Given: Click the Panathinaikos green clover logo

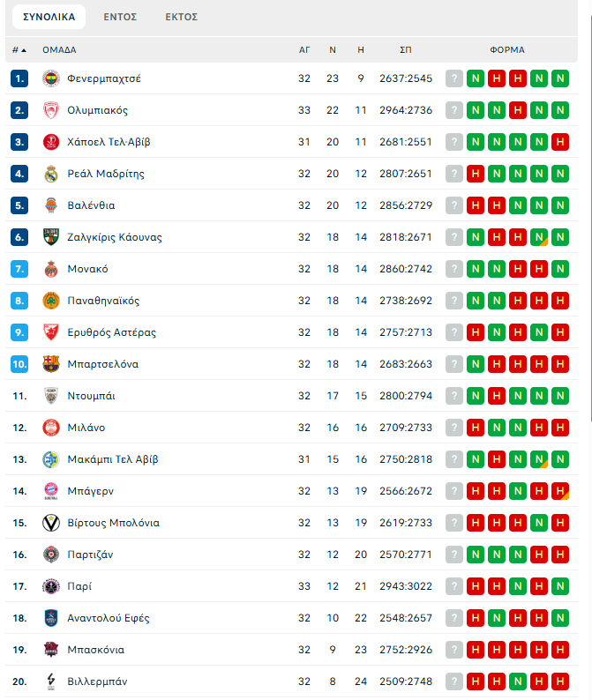Looking at the screenshot, I should point(50,301).
